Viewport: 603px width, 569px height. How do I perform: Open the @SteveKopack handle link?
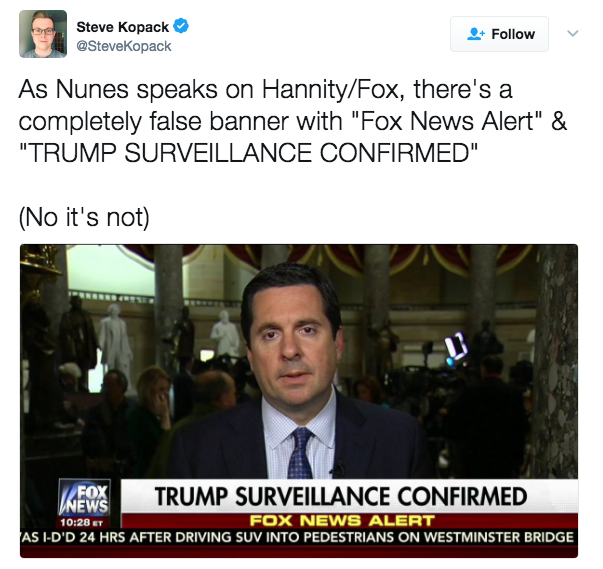(124, 46)
